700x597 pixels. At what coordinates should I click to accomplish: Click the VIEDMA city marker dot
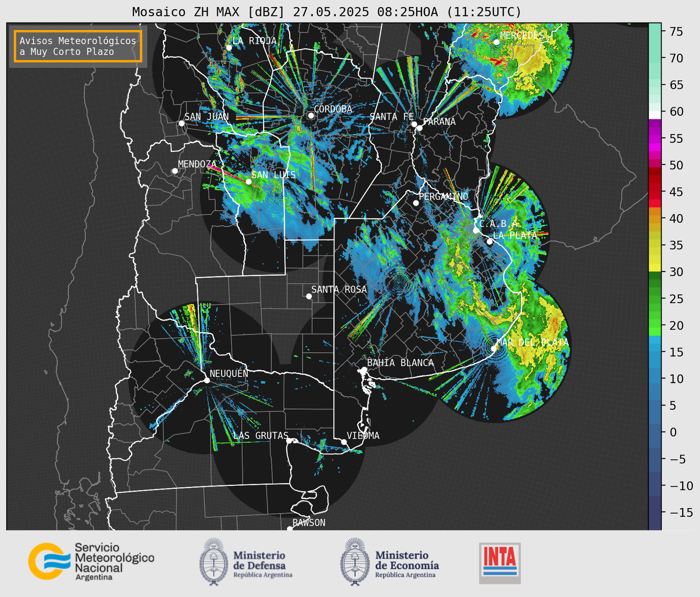coord(344,442)
